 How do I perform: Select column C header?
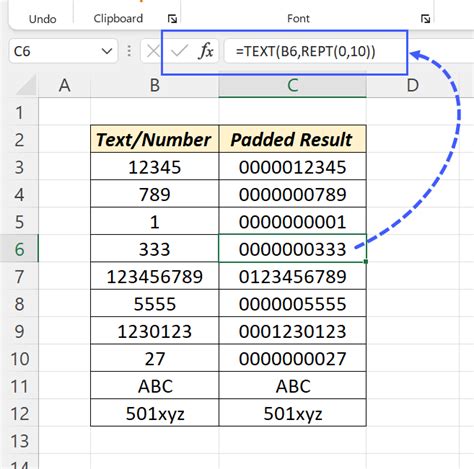point(292,86)
